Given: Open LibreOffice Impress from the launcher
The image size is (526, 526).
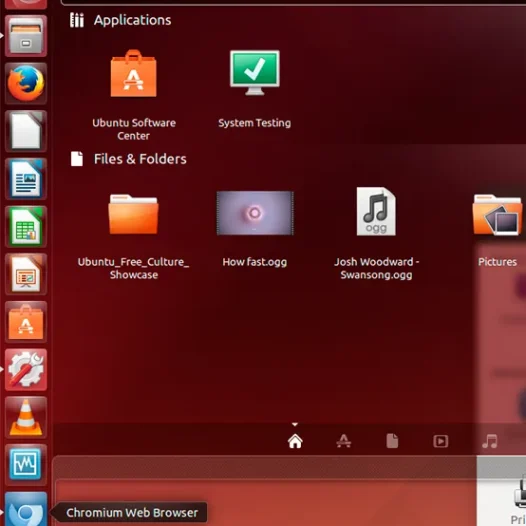Looking at the screenshot, I should coord(26,274).
